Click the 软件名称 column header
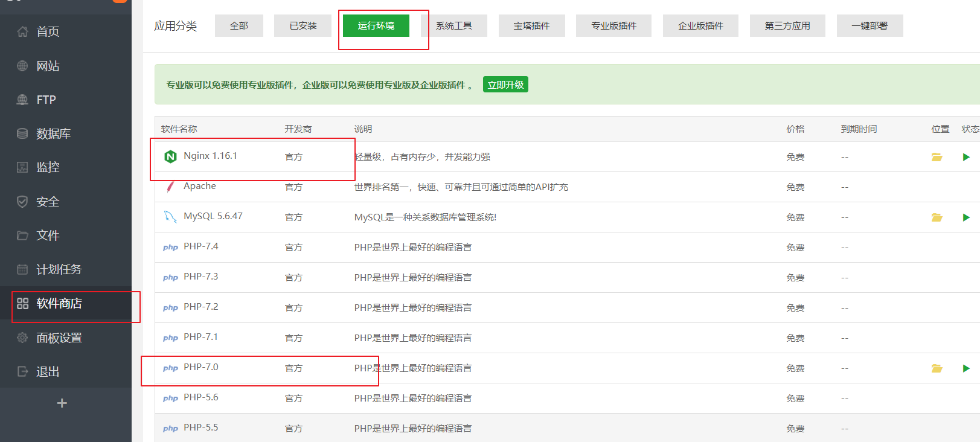 tap(179, 129)
